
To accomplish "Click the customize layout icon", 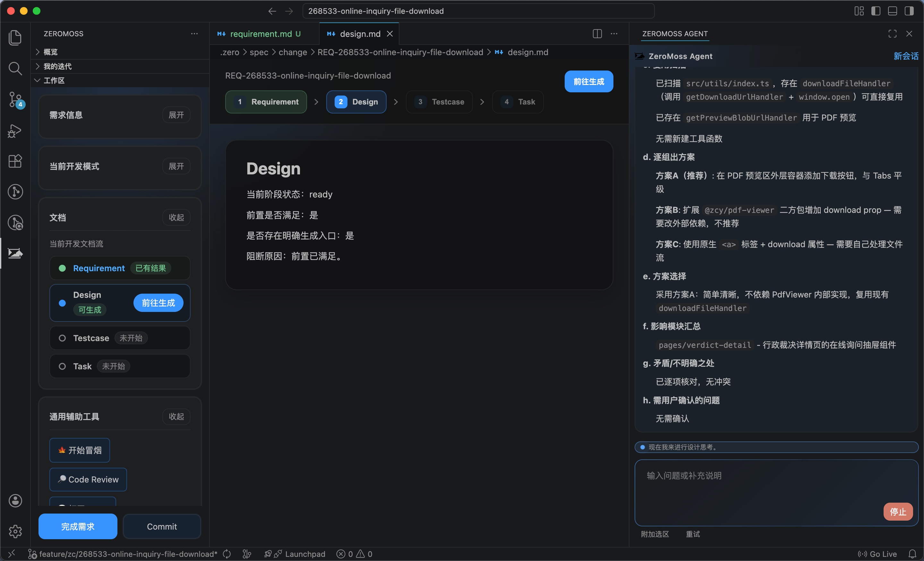I will (x=859, y=11).
